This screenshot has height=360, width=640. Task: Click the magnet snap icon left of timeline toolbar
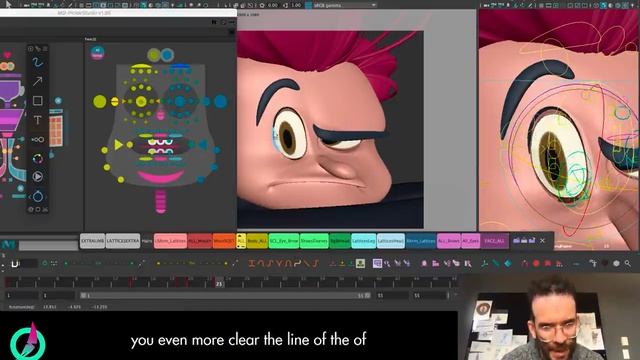pyautogui.click(x=15, y=264)
